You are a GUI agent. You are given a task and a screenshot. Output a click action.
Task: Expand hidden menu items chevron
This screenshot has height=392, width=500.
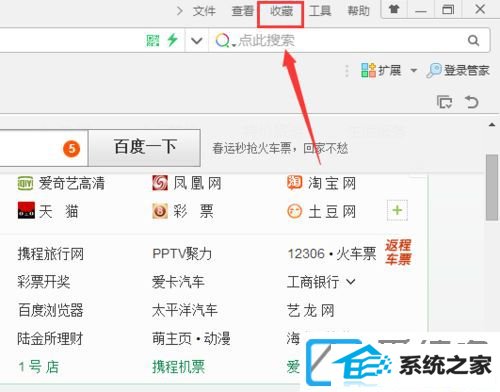(179, 11)
